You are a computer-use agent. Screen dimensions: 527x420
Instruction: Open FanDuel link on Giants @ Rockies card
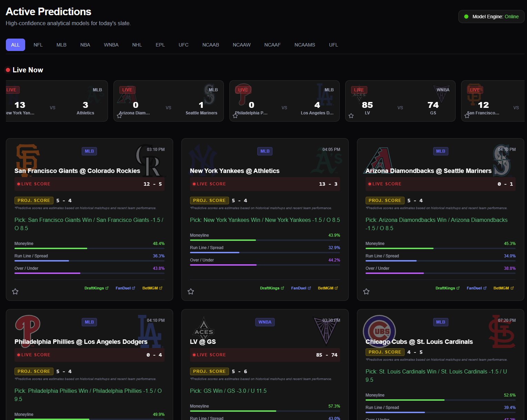coord(126,288)
